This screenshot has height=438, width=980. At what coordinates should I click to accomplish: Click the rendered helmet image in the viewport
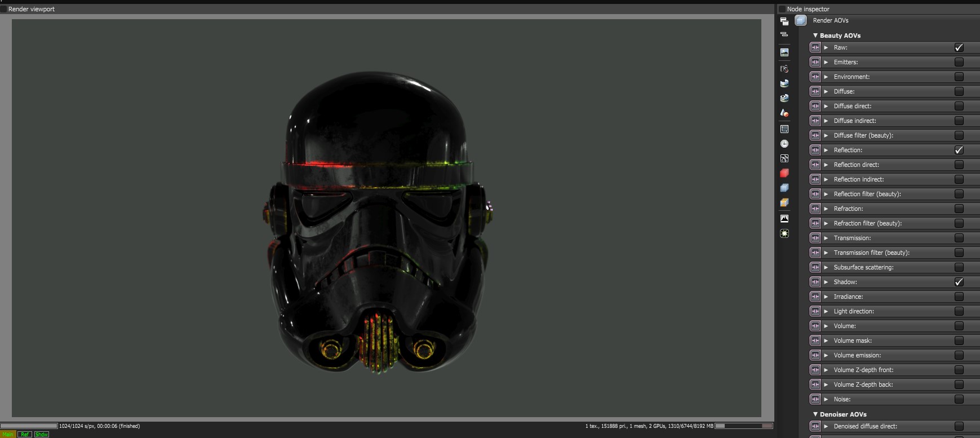click(x=379, y=223)
